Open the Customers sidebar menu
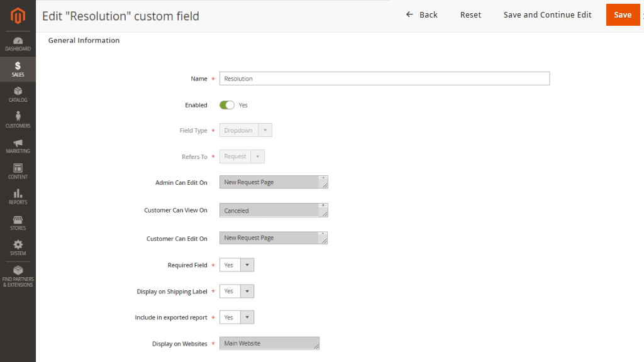 point(18,120)
